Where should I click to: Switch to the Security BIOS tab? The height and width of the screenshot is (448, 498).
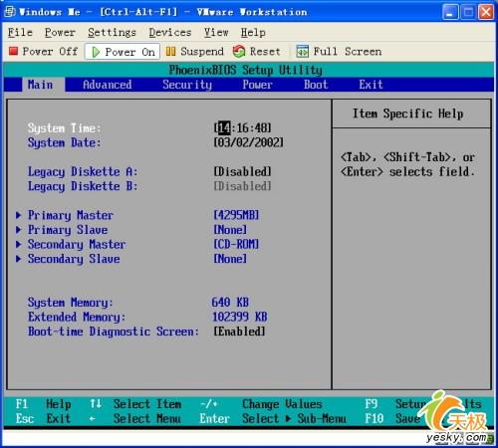pyautogui.click(x=187, y=85)
